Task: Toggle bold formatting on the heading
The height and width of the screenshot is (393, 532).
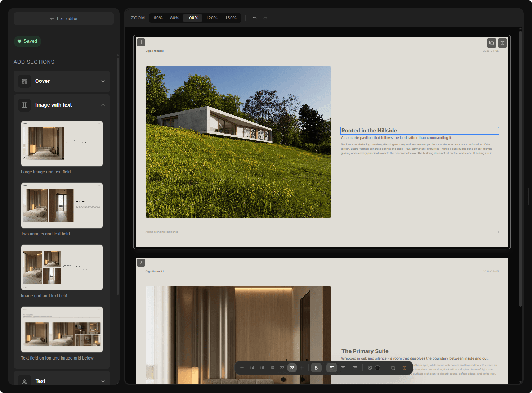Action: point(316,368)
